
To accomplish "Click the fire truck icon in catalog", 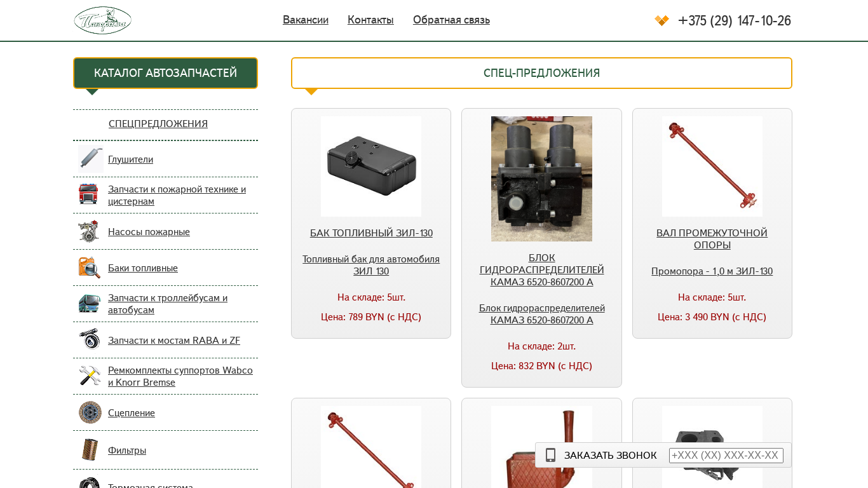I will coord(89,194).
